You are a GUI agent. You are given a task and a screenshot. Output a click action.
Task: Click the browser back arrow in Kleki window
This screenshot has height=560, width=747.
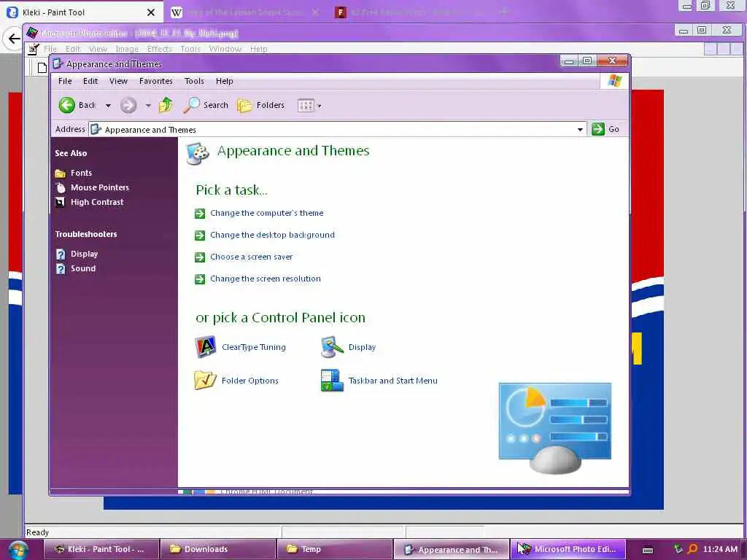click(14, 39)
